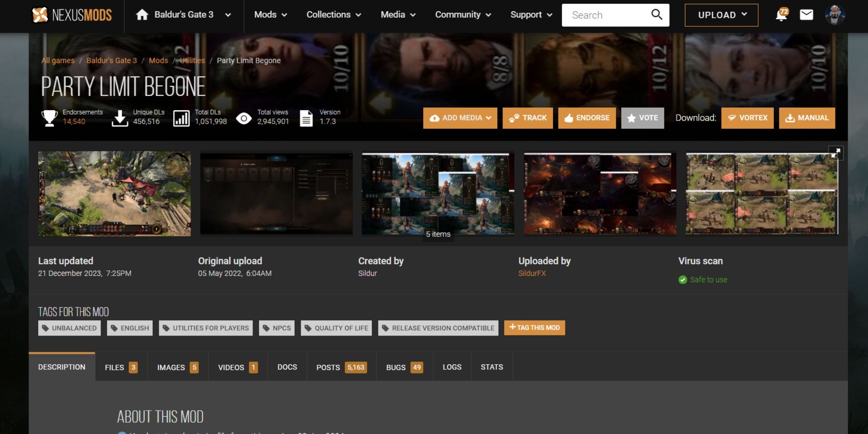
Task: Open the six-panel camp grid thumbnail
Action: (x=762, y=194)
